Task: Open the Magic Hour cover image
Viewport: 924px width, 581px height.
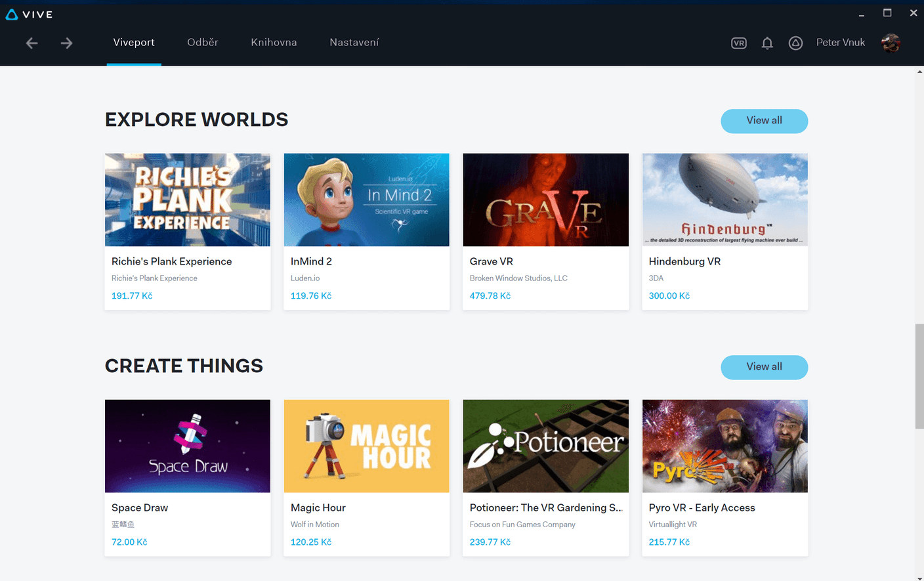Action: [367, 446]
